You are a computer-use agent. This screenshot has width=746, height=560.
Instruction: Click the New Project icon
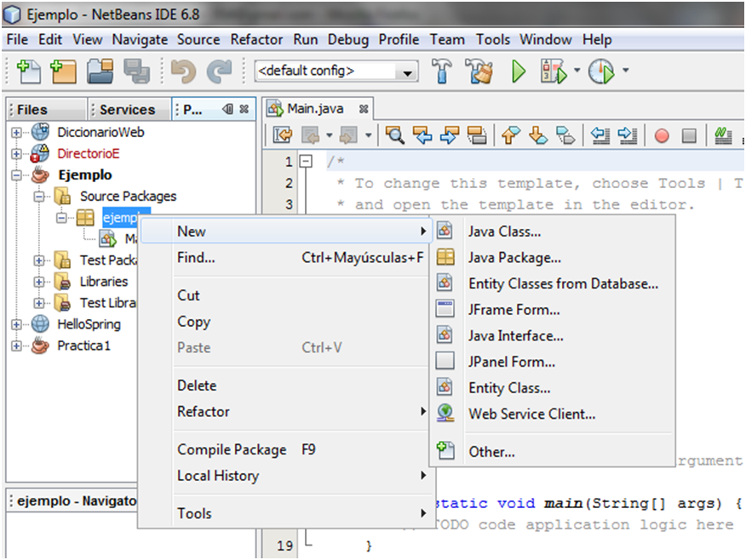point(66,71)
